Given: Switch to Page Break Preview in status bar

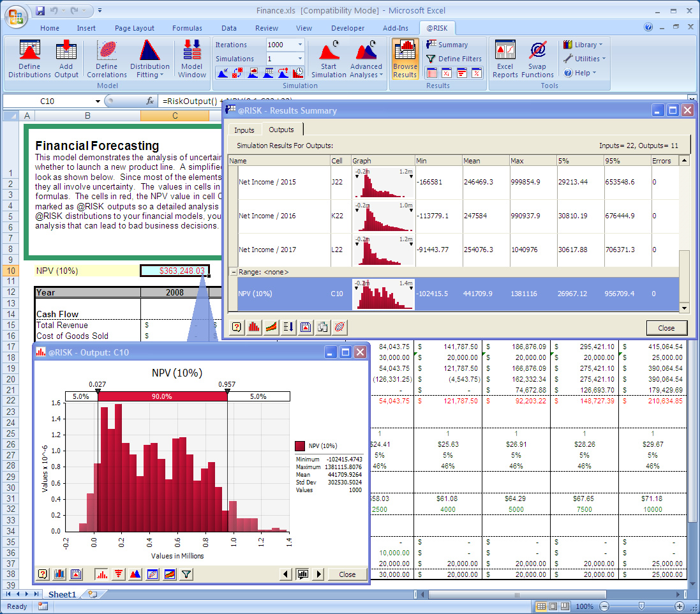Looking at the screenshot, I should pyautogui.click(x=565, y=606).
